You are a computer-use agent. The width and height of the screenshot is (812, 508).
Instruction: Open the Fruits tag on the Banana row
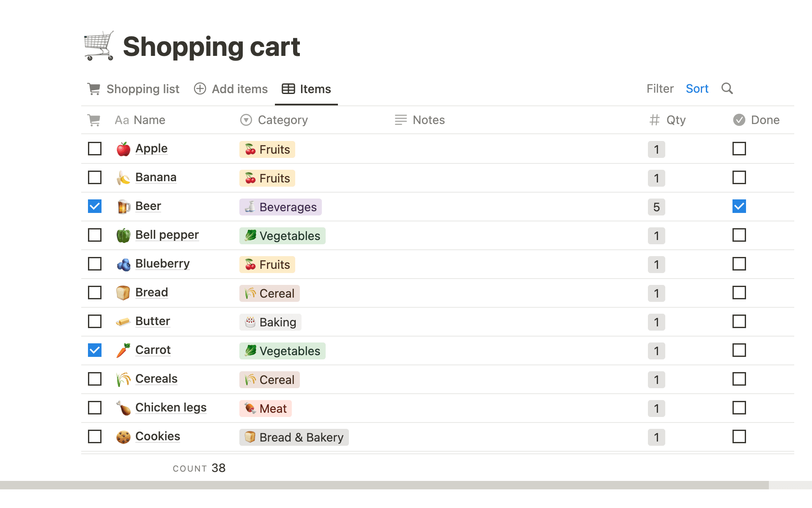point(267,178)
